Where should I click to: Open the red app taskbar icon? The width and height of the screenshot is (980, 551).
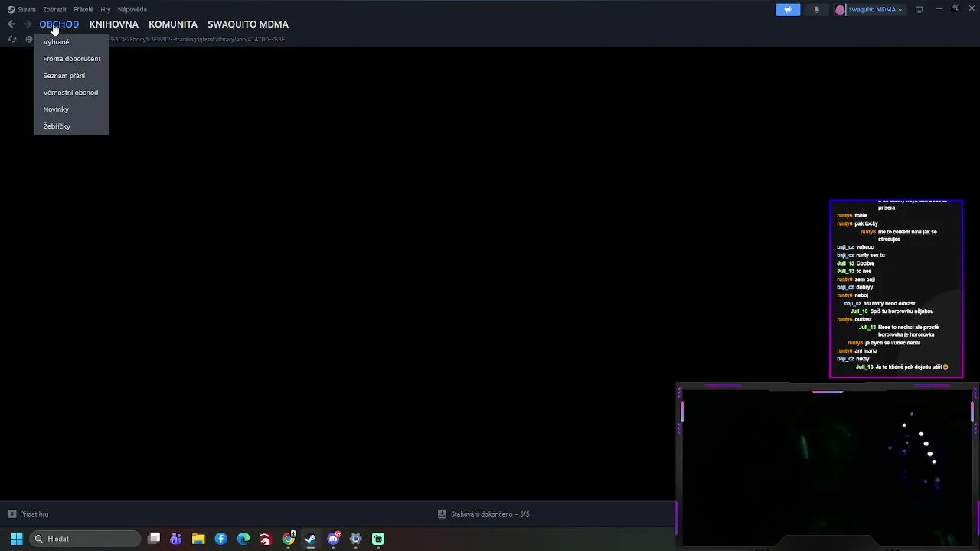click(266, 539)
